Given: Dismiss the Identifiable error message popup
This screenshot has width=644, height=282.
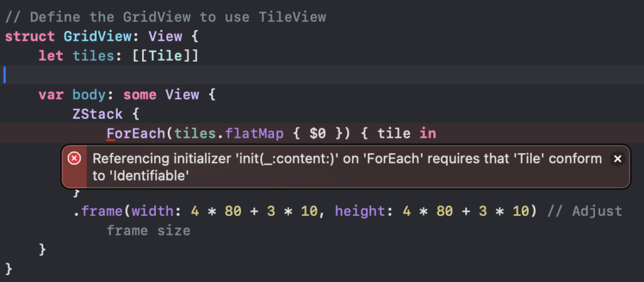Looking at the screenshot, I should (x=617, y=159).
